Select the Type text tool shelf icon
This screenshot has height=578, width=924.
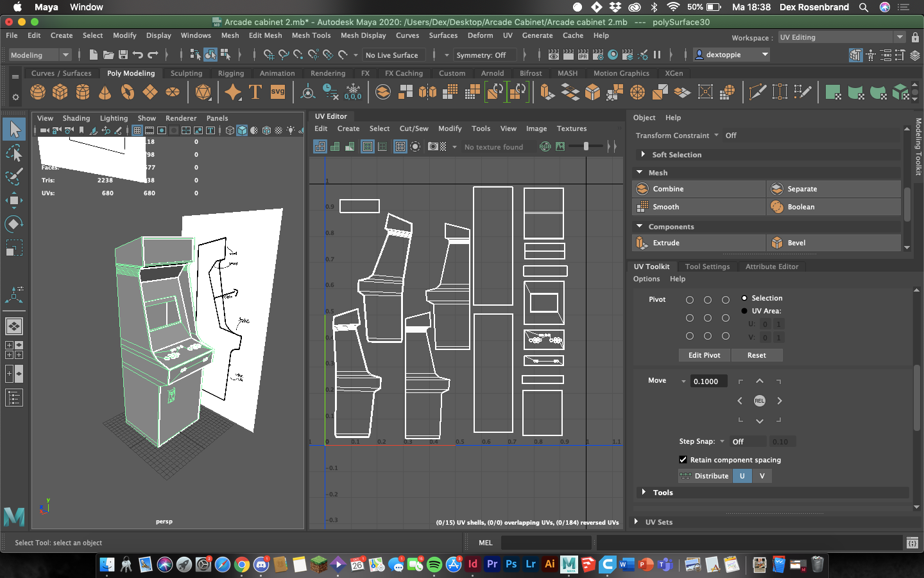point(255,92)
